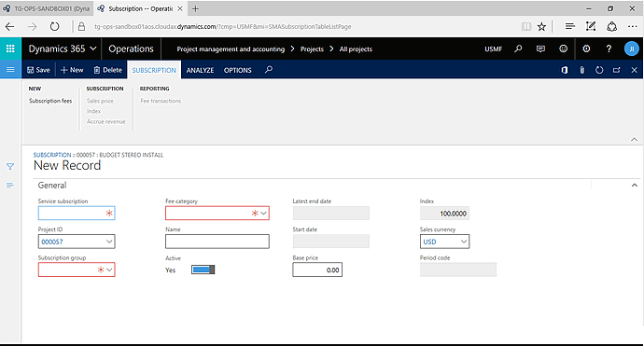644x346 pixels.
Task: Open the messages icon in top bar
Action: [x=541, y=48]
